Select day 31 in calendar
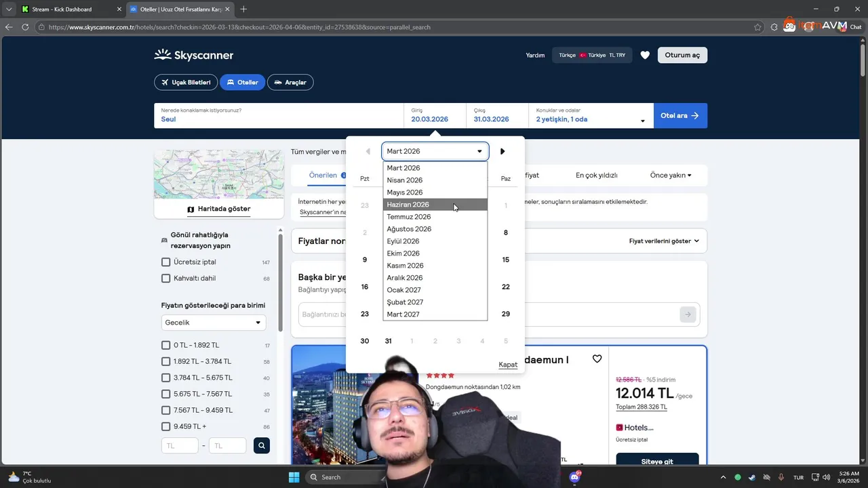This screenshot has height=488, width=868. point(388,341)
